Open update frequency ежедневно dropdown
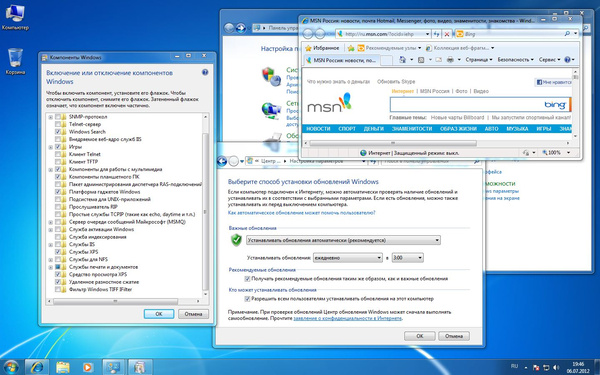Image resolution: width=600 pixels, height=375 pixels. click(x=347, y=258)
